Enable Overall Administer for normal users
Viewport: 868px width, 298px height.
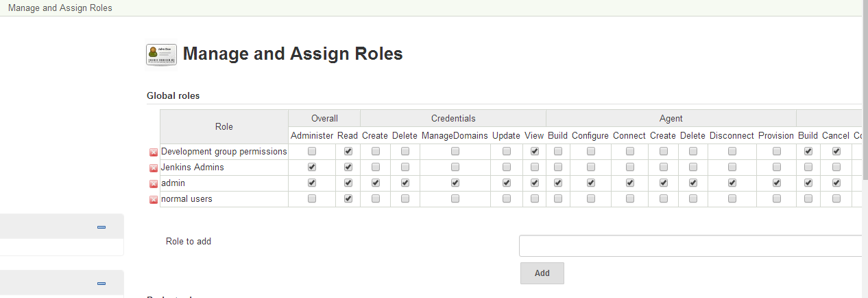pyautogui.click(x=312, y=198)
